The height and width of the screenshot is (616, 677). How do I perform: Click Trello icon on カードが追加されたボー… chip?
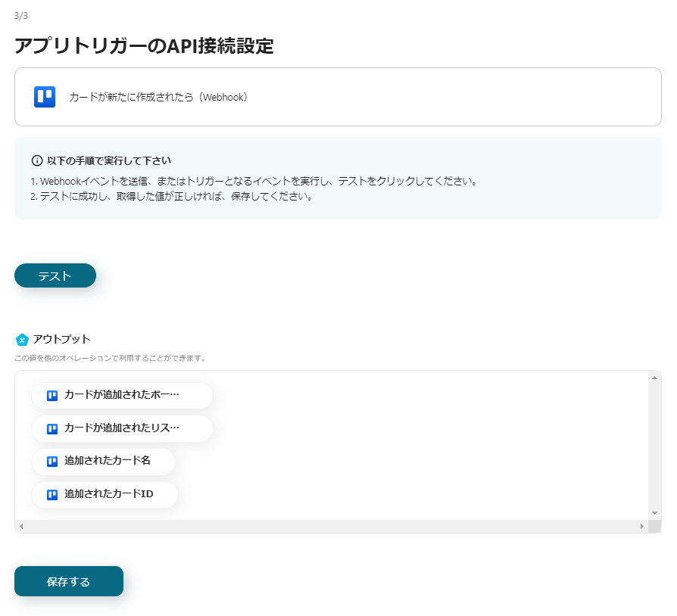coord(52,396)
